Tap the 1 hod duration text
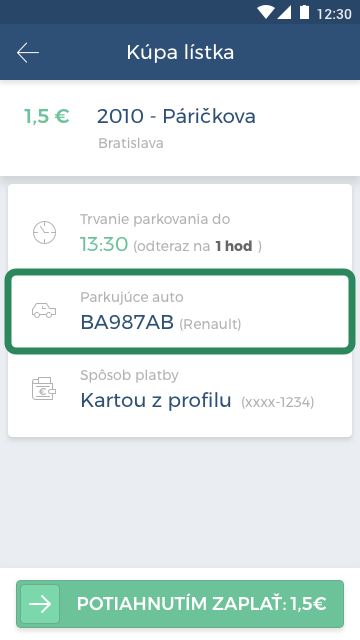 pos(234,246)
